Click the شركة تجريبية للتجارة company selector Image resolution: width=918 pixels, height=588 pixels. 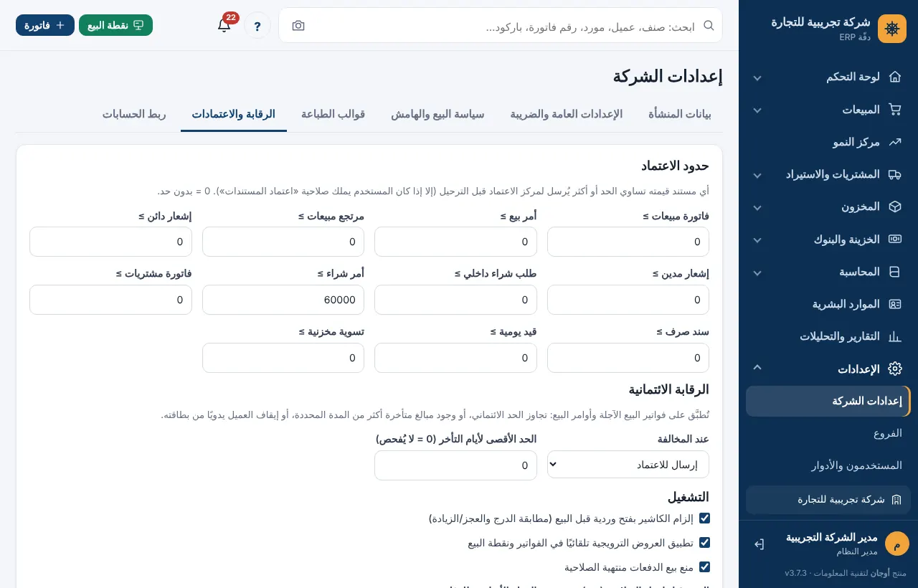[828, 500]
